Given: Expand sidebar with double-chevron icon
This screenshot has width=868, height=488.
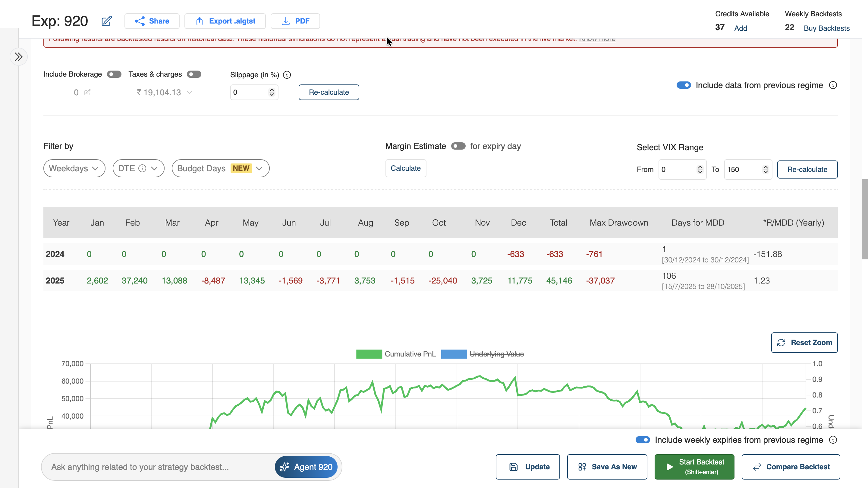Looking at the screenshot, I should 18,57.
